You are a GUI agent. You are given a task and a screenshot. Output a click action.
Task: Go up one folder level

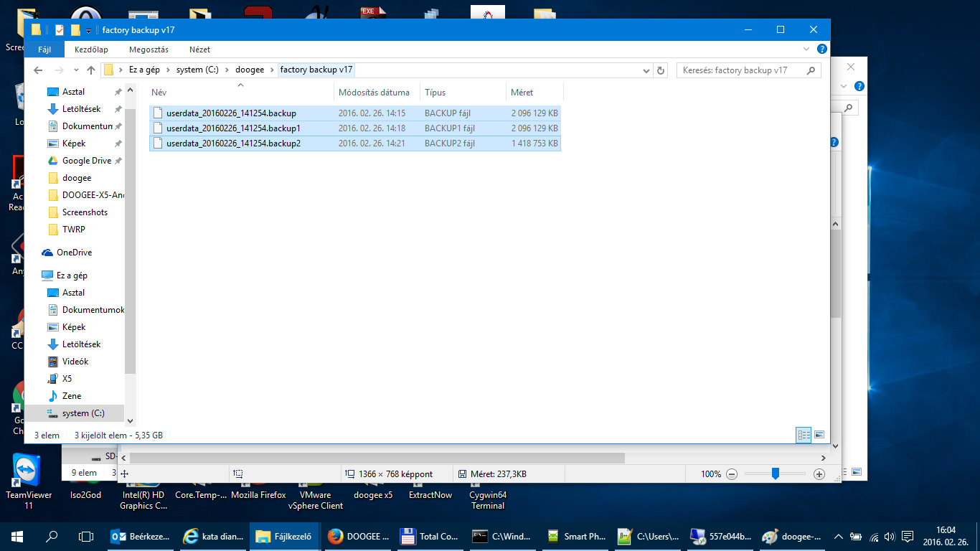(91, 70)
